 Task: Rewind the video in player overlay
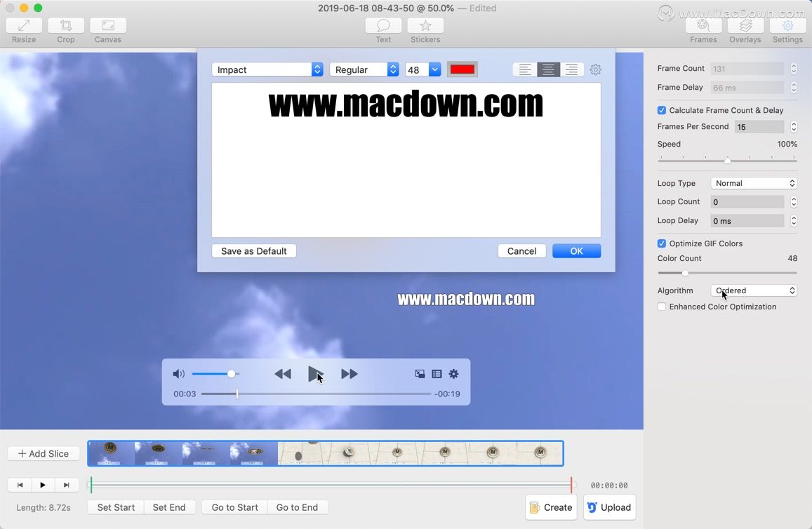(283, 374)
